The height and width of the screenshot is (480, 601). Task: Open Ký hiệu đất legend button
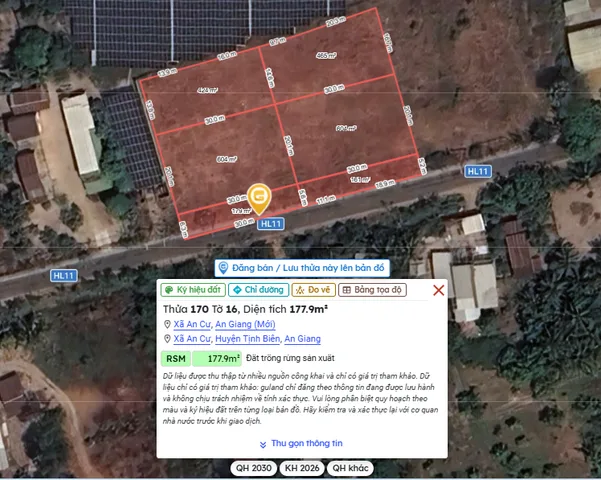click(x=193, y=290)
